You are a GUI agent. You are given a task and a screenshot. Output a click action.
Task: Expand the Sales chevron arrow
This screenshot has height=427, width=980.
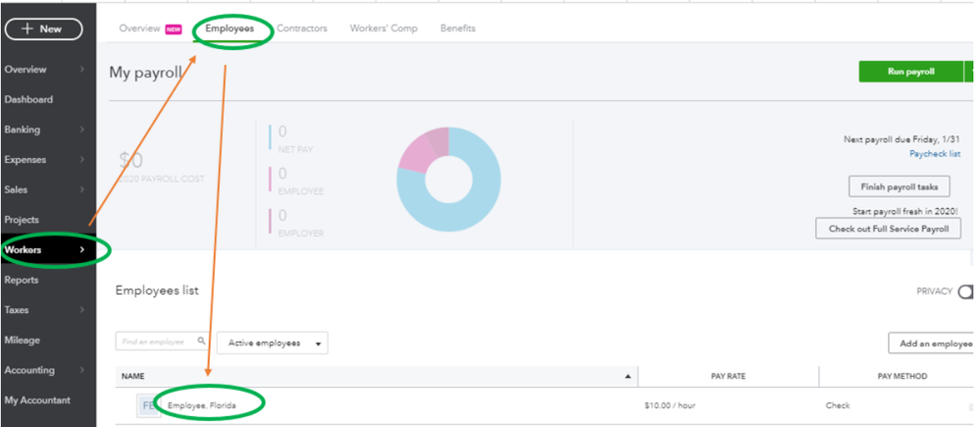coord(81,189)
